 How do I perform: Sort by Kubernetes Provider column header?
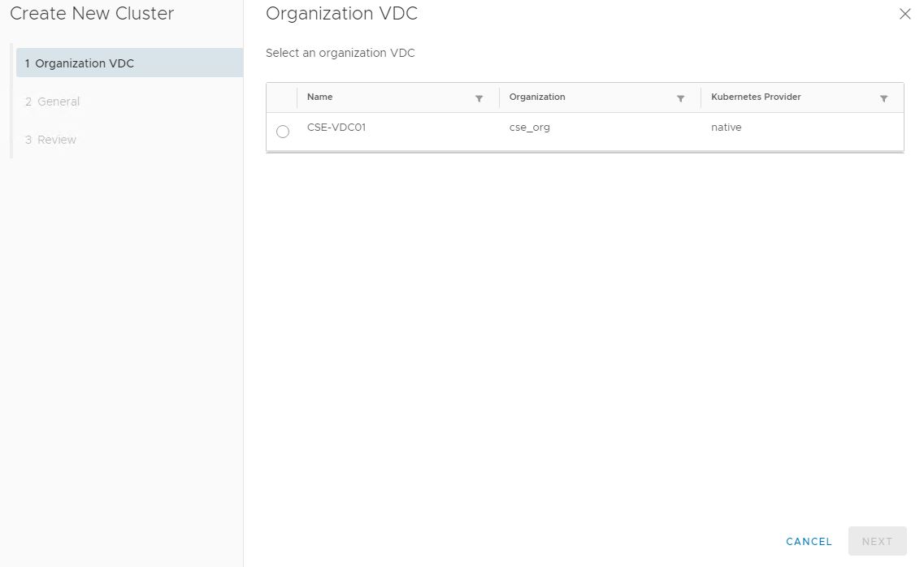pyautogui.click(x=756, y=97)
